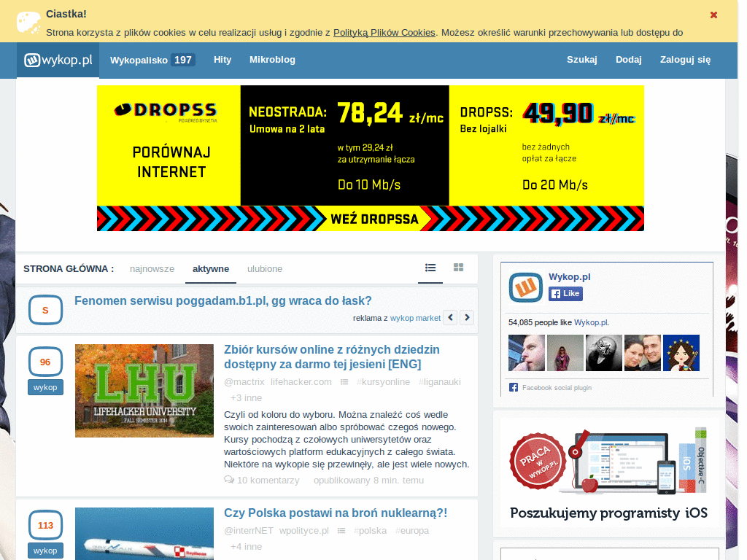Click the cartoon girl Facebook fan photo
Viewport: 747px width, 560px height.
click(681, 353)
